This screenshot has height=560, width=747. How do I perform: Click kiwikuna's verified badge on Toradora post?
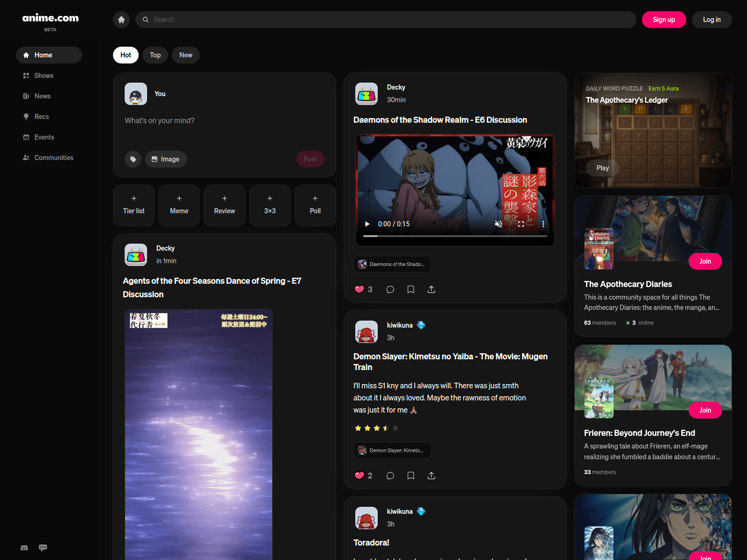tap(421, 511)
